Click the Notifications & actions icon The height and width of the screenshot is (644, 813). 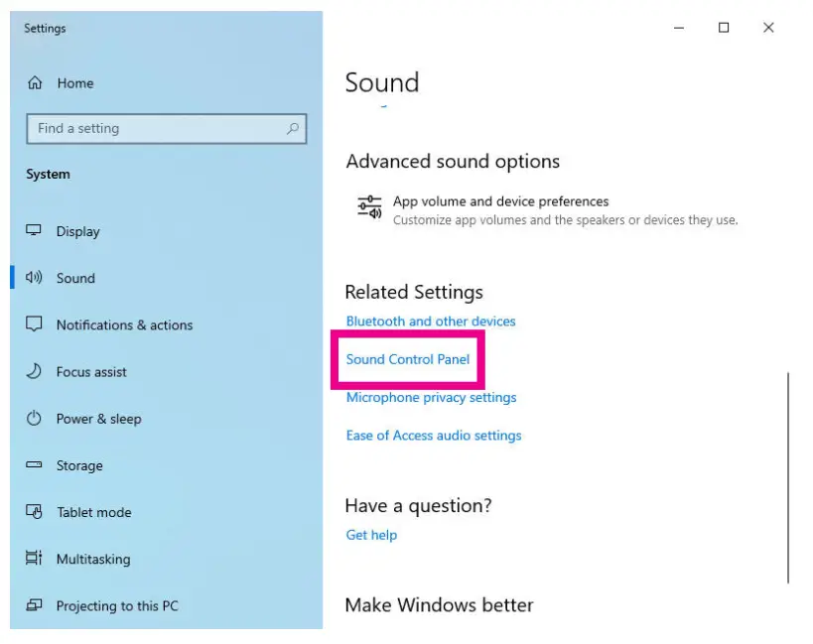[x=35, y=324]
